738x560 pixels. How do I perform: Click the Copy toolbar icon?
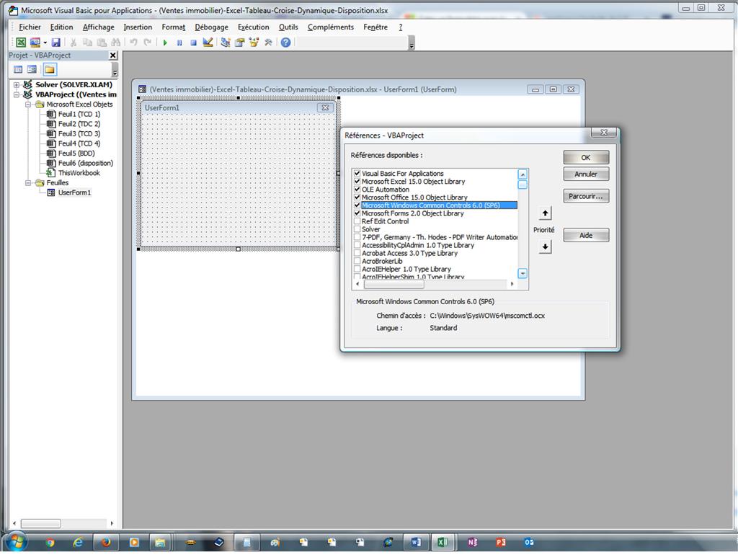87,43
